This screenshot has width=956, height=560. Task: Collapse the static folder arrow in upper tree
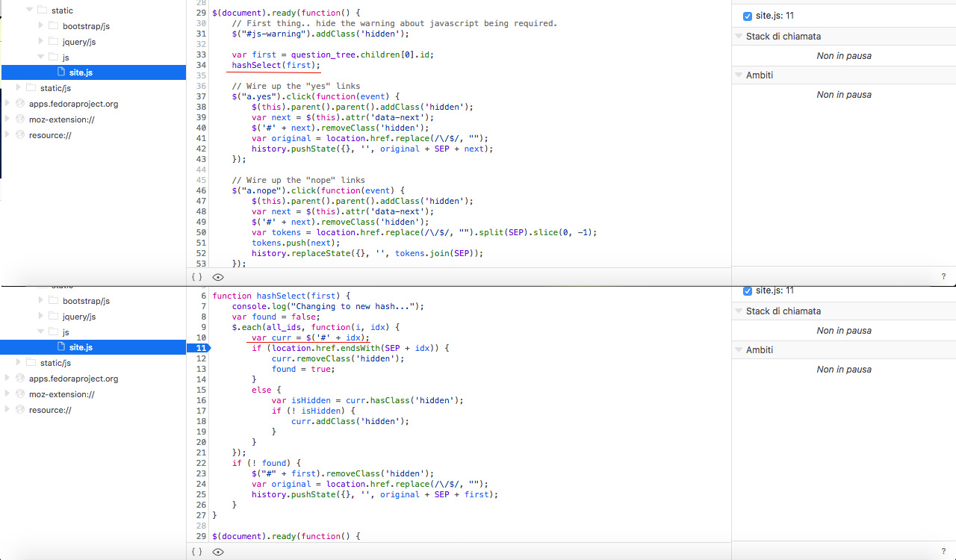tap(30, 10)
